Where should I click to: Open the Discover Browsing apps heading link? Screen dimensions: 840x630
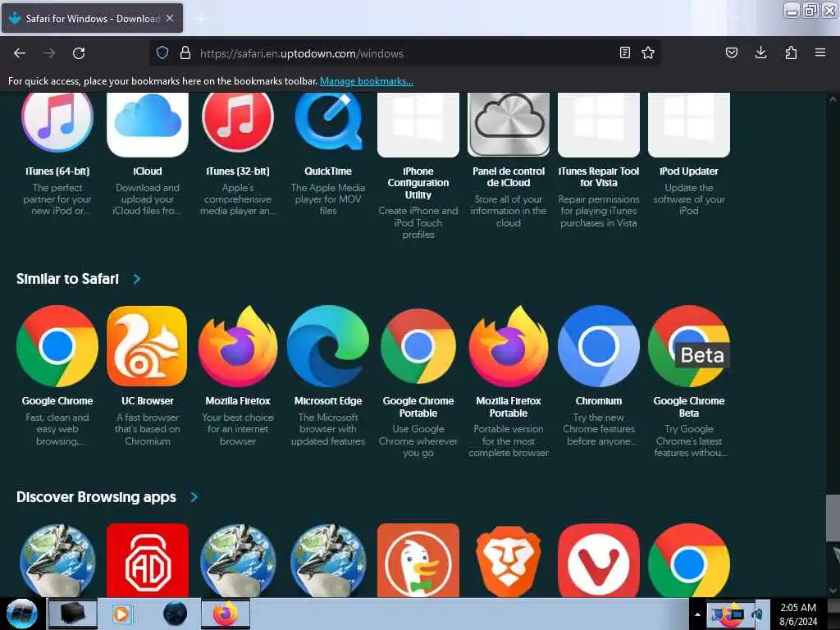[97, 497]
